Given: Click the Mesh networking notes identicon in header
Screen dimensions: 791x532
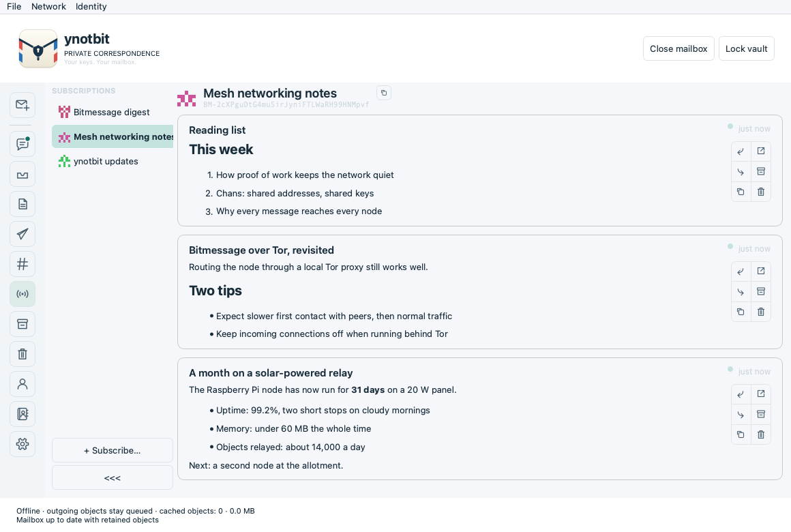Looking at the screenshot, I should (x=187, y=98).
